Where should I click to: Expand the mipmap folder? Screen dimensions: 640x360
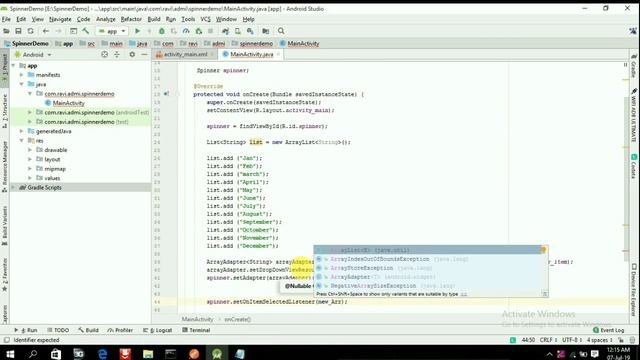(x=30, y=169)
